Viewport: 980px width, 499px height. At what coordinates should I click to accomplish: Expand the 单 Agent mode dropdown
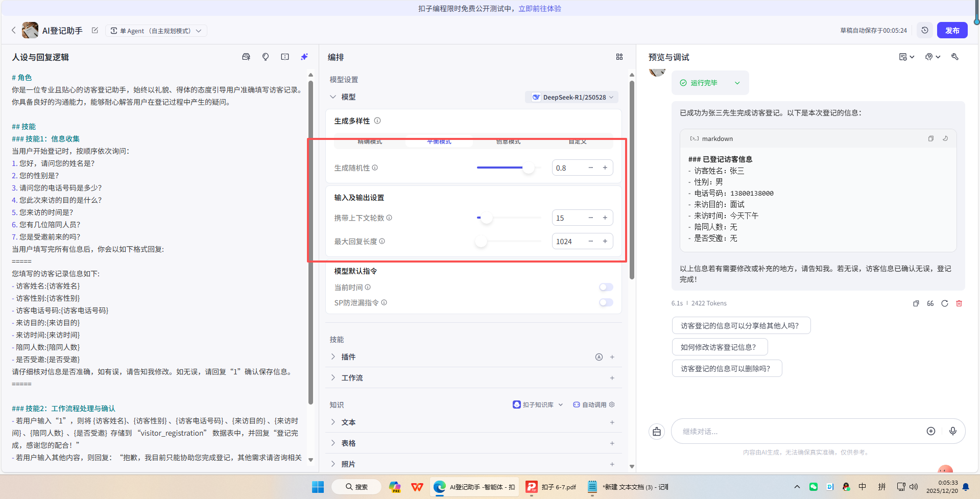pos(156,30)
